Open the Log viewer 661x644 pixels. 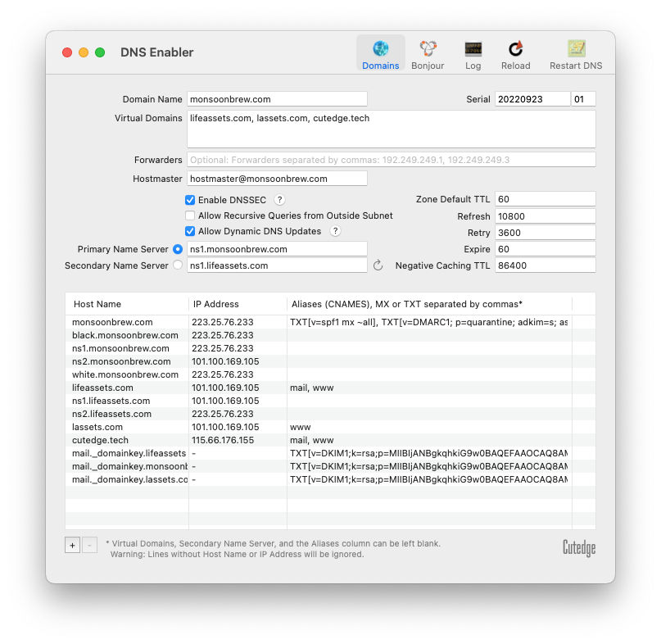(473, 55)
